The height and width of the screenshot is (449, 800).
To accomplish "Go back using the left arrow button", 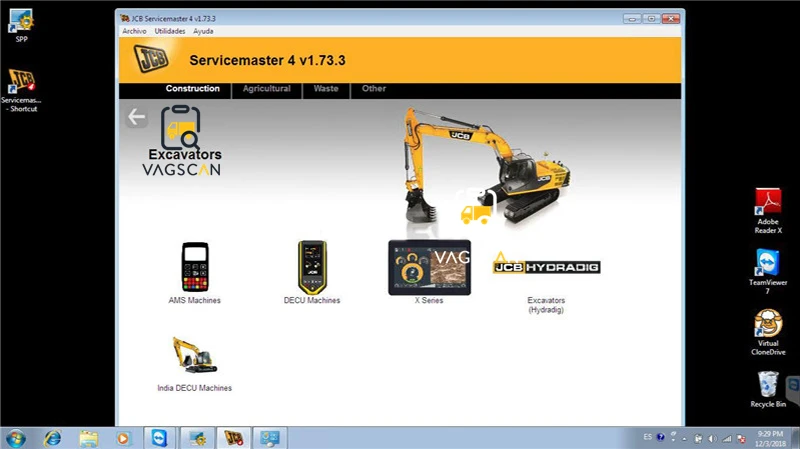I will tap(136, 117).
